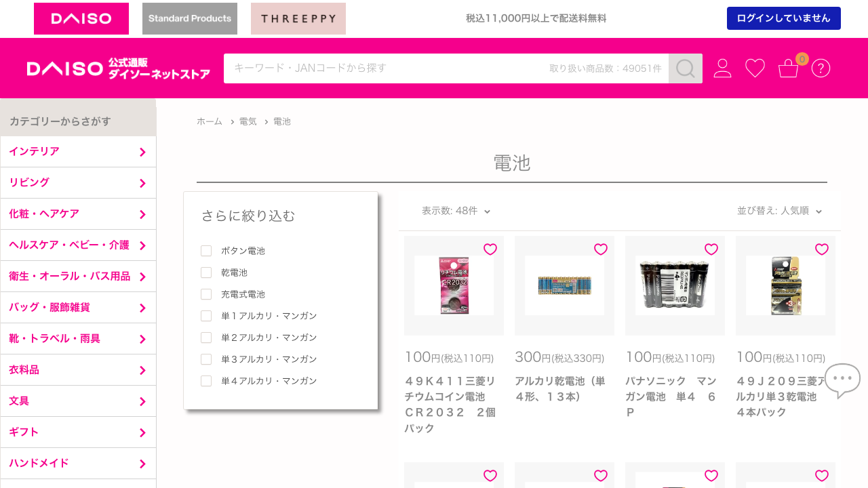The image size is (868, 488).
Task: Open the wishlist heart icon in header
Action: pyautogui.click(x=755, y=68)
